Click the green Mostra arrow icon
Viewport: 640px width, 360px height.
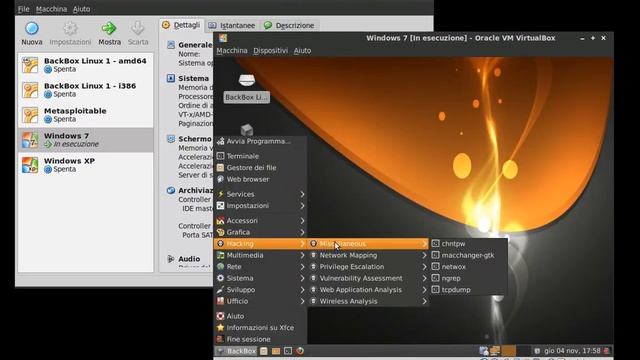(x=109, y=29)
